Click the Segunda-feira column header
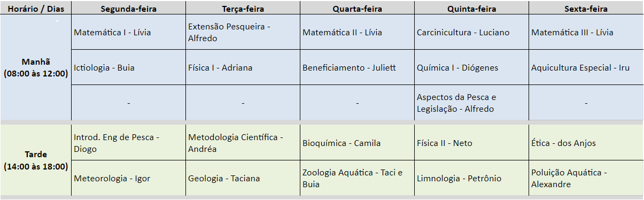The height and width of the screenshot is (200, 644). point(128,8)
